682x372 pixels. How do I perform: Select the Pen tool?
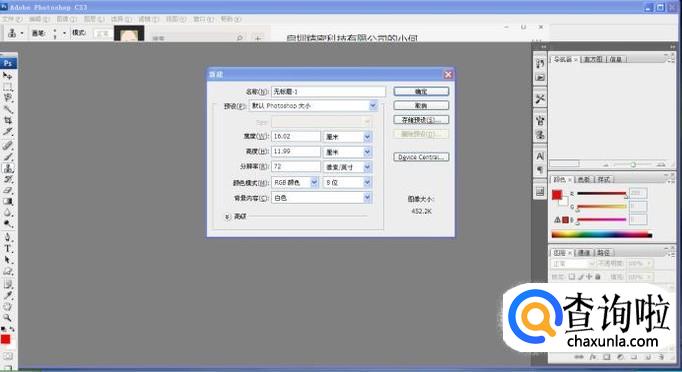(x=7, y=237)
